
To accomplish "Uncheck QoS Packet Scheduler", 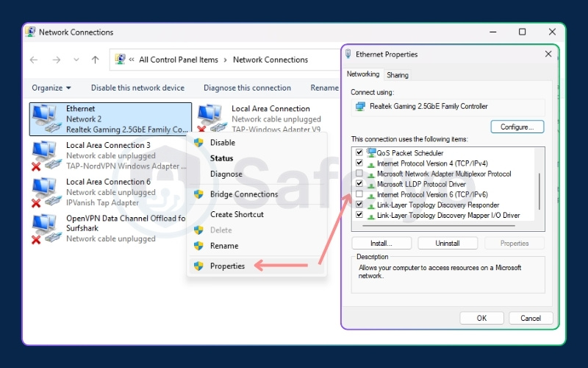I will 359,152.
